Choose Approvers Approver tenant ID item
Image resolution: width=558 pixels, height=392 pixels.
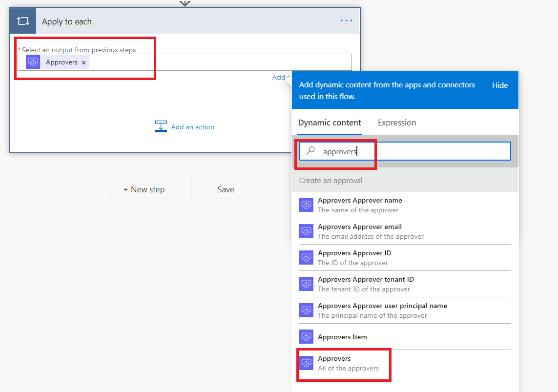(366, 284)
